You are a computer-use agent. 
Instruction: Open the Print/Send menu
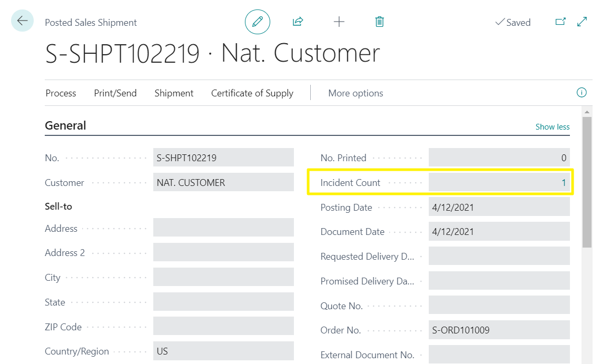point(115,93)
